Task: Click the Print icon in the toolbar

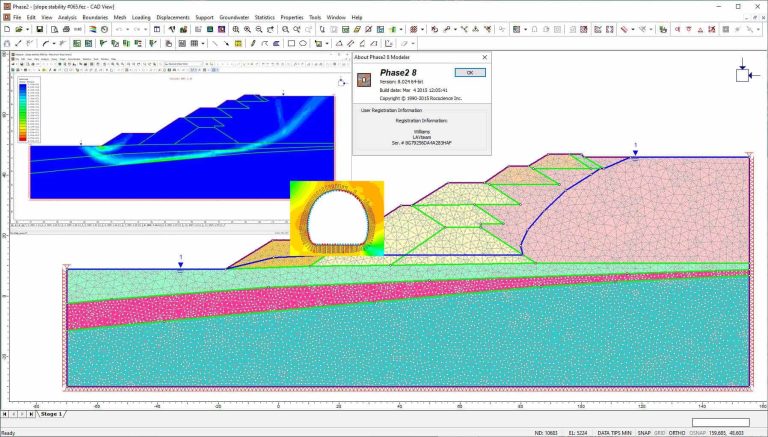Action: click(66, 29)
